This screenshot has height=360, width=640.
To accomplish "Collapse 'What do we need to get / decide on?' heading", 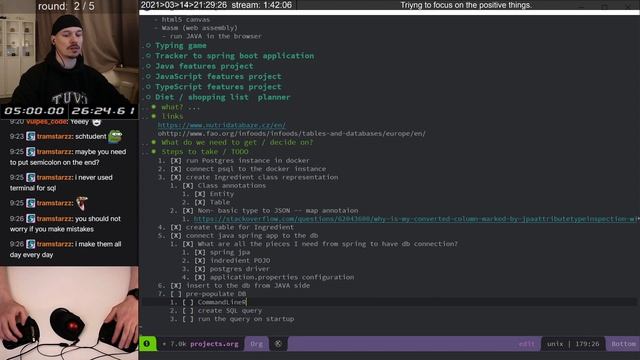I will point(237,142).
